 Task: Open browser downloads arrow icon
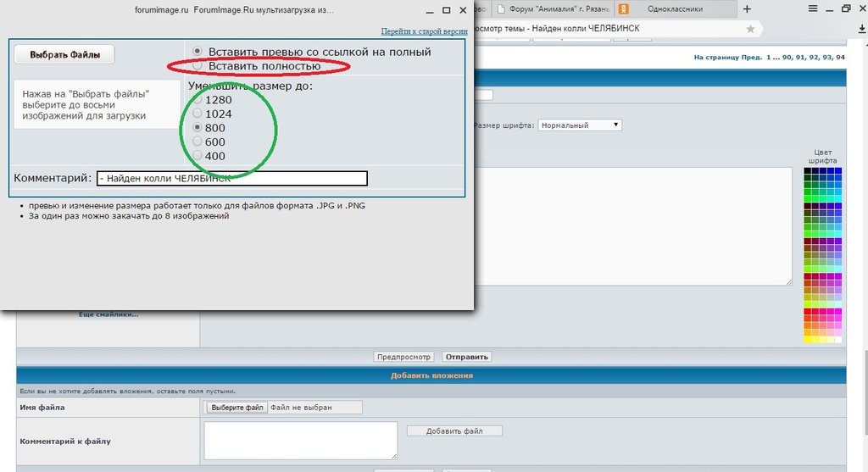(x=862, y=29)
